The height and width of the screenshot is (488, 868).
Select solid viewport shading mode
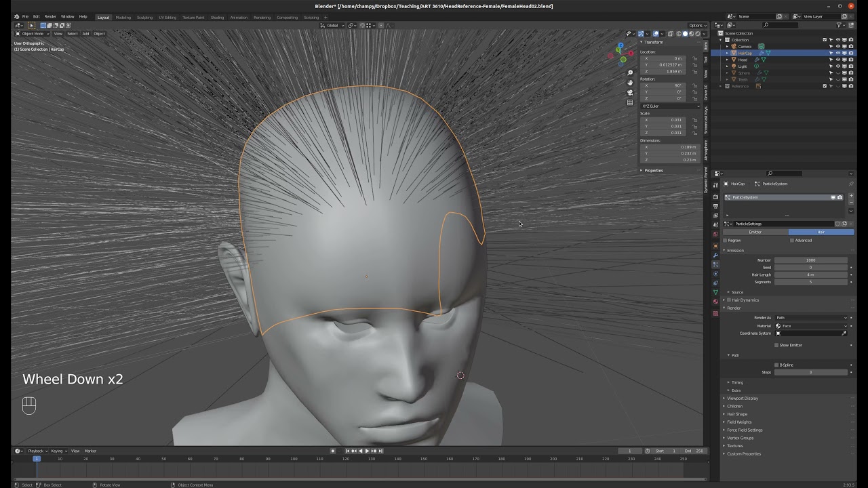685,34
